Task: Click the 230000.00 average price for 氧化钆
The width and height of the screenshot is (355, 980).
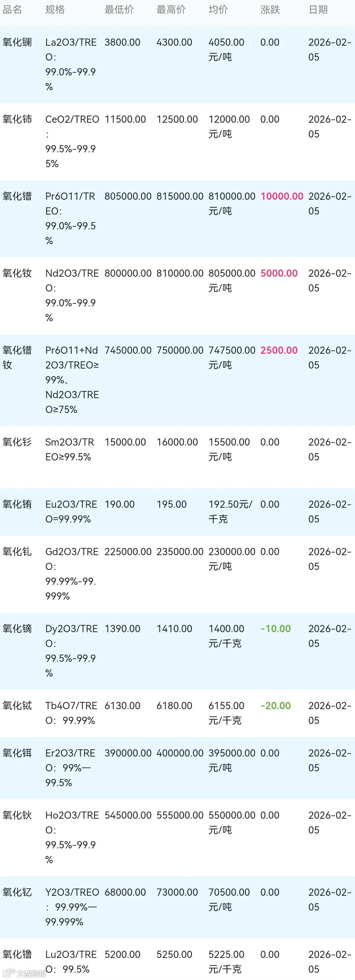Action: click(231, 552)
